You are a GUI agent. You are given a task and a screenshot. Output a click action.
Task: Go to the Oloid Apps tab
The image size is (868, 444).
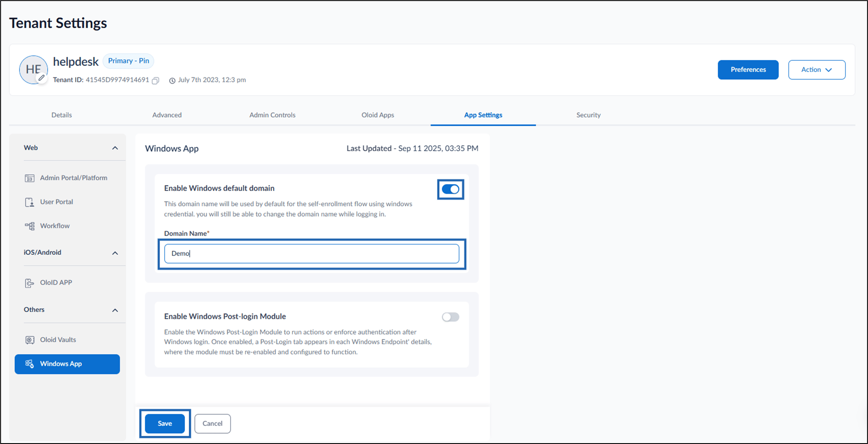378,115
